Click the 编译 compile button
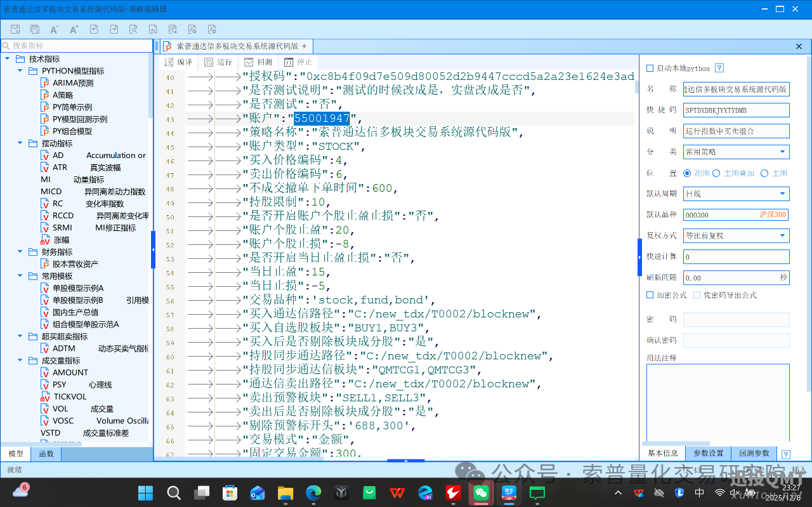The width and height of the screenshot is (812, 507). coord(178,62)
